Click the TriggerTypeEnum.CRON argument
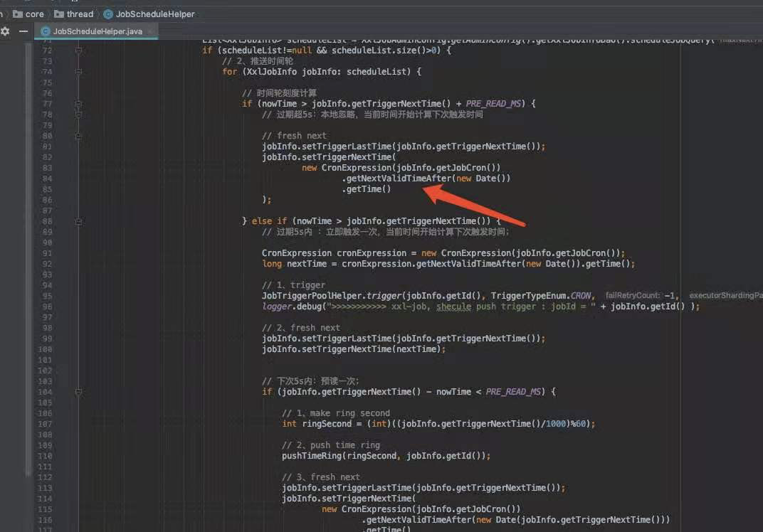 pyautogui.click(x=541, y=296)
